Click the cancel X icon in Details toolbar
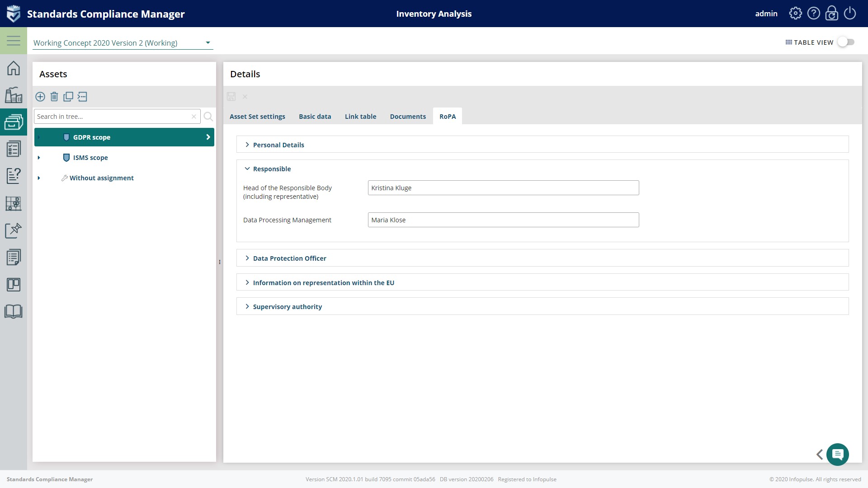Viewport: 868px width, 488px height. (x=245, y=97)
